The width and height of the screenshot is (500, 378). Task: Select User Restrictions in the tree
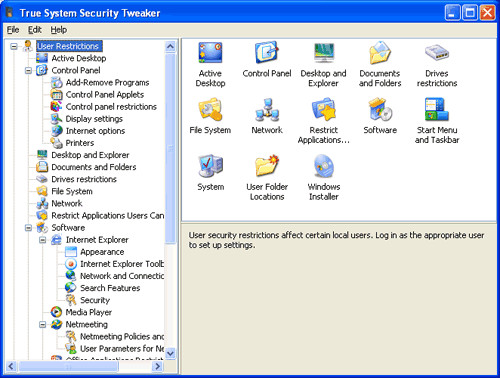68,46
